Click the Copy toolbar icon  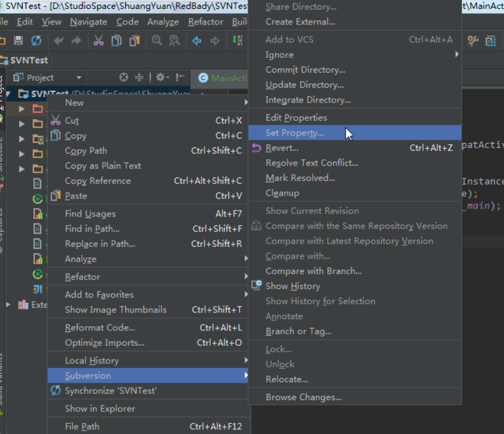tap(116, 41)
